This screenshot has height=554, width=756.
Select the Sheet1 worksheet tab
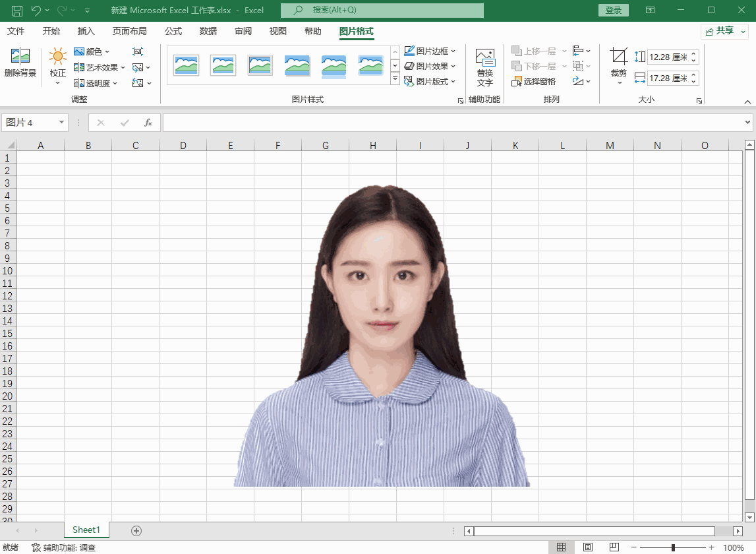[x=86, y=530]
